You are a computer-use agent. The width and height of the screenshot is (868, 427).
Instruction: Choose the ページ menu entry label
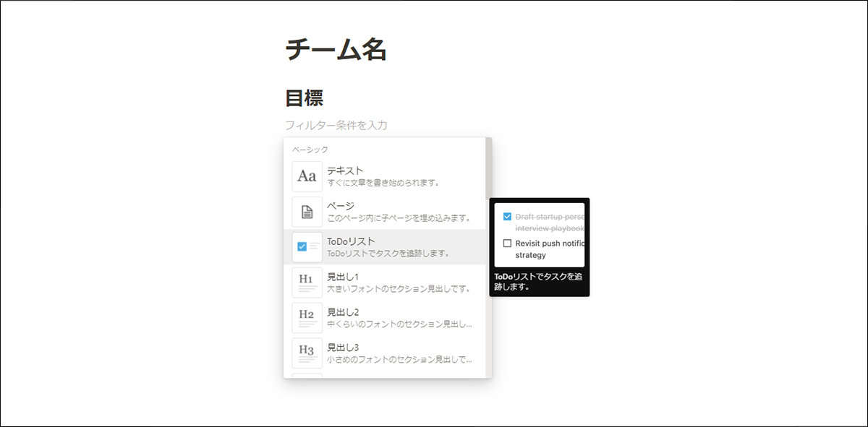[340, 206]
